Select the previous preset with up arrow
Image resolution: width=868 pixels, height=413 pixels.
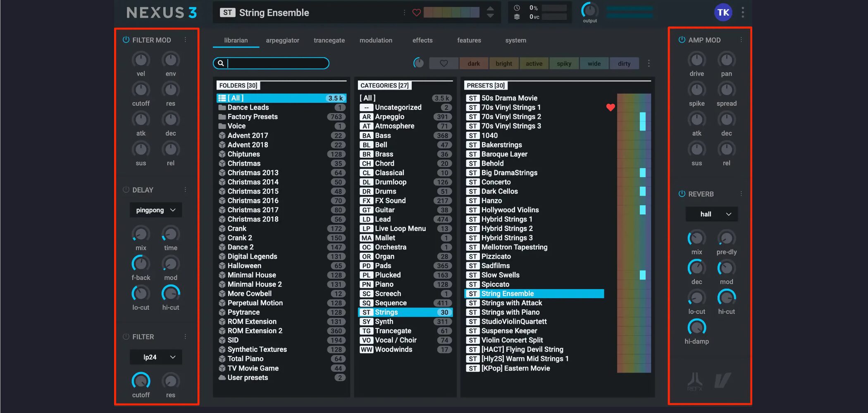coord(490,8)
